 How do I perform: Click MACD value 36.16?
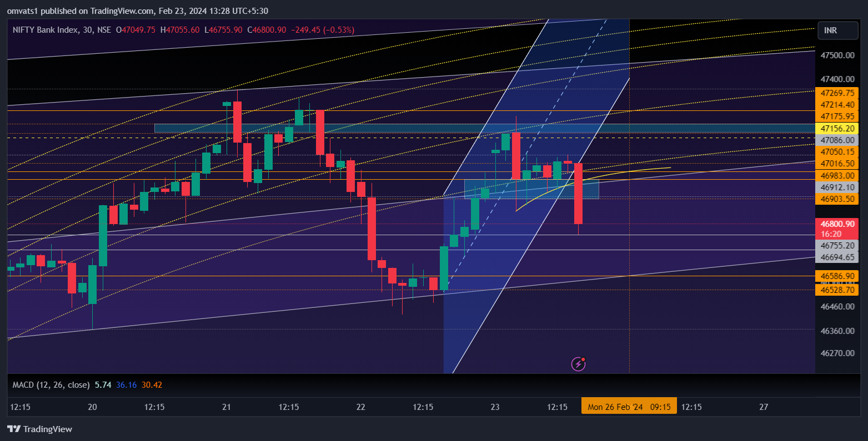pyautogui.click(x=127, y=384)
